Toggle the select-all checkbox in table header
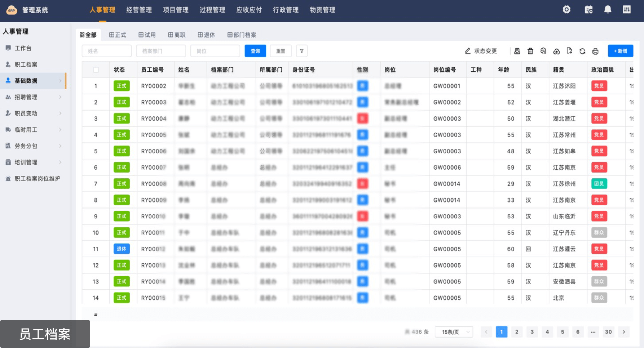Viewport: 644px width, 348px height. click(x=96, y=70)
